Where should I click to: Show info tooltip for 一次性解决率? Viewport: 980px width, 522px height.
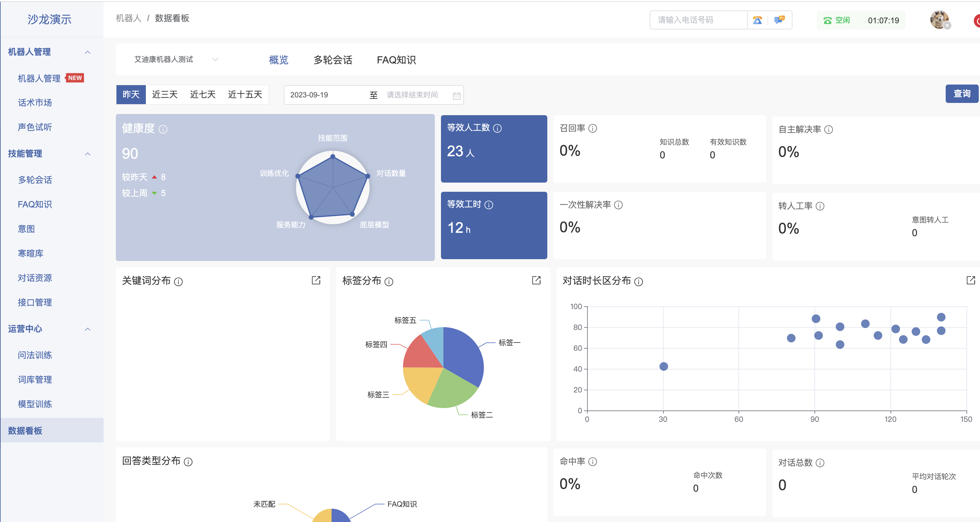(619, 205)
